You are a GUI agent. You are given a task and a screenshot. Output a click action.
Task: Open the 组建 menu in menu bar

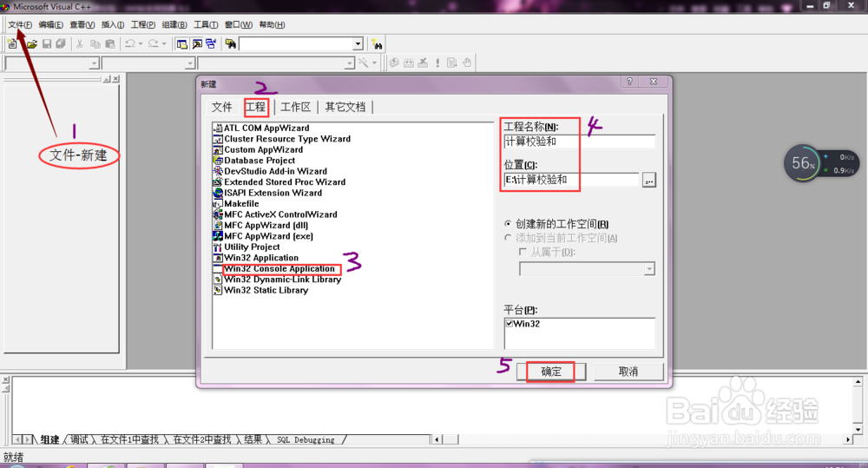pyautogui.click(x=174, y=24)
